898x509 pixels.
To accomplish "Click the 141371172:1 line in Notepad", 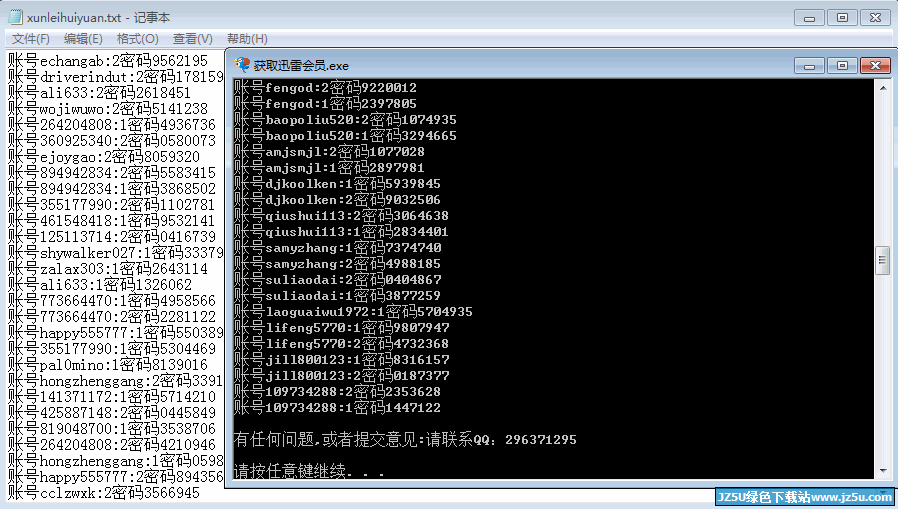I will pos(112,397).
